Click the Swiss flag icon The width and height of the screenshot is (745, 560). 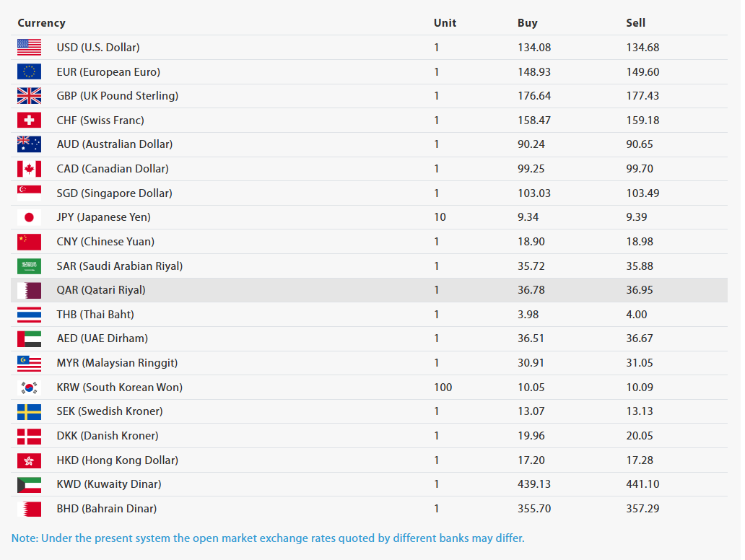click(x=29, y=121)
